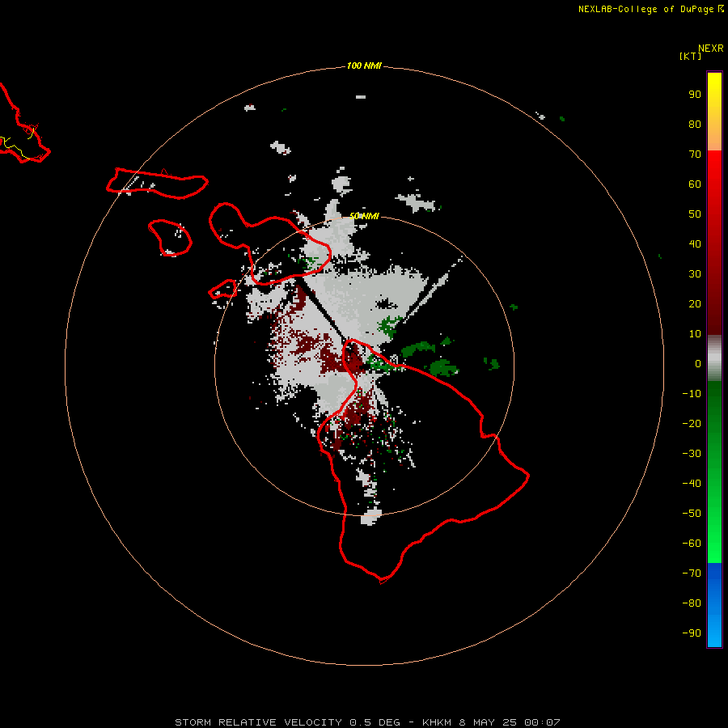The image size is (728, 728).
Task: Select the -10 tick label on the scale
Action: [692, 394]
